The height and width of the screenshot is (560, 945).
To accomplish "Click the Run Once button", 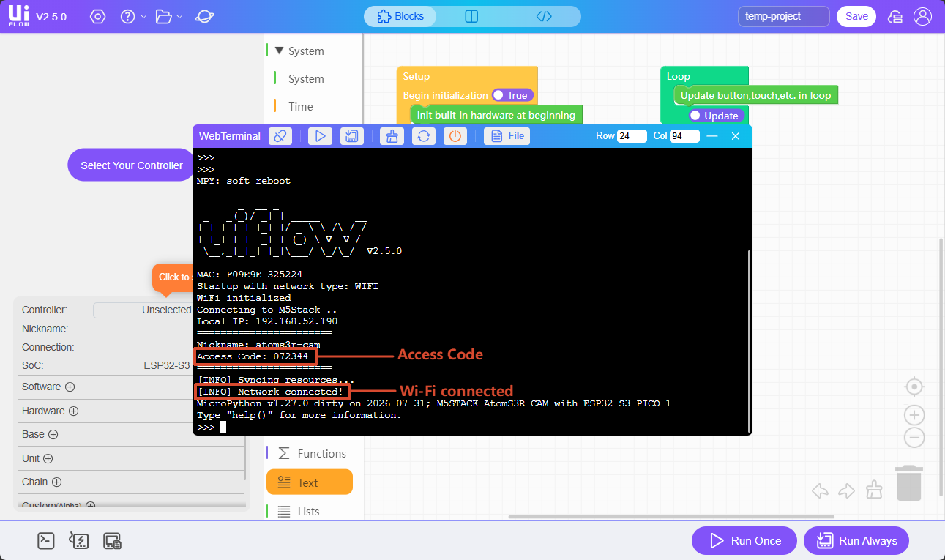I will point(746,541).
